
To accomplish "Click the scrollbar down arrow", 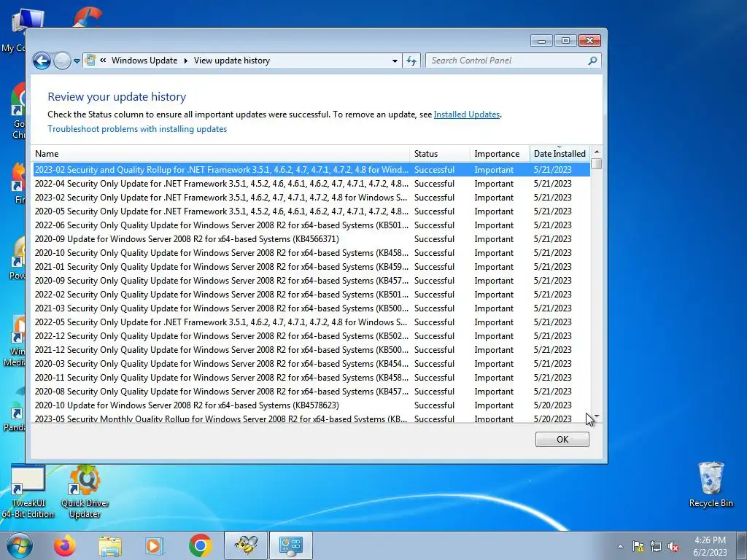I will tap(597, 416).
